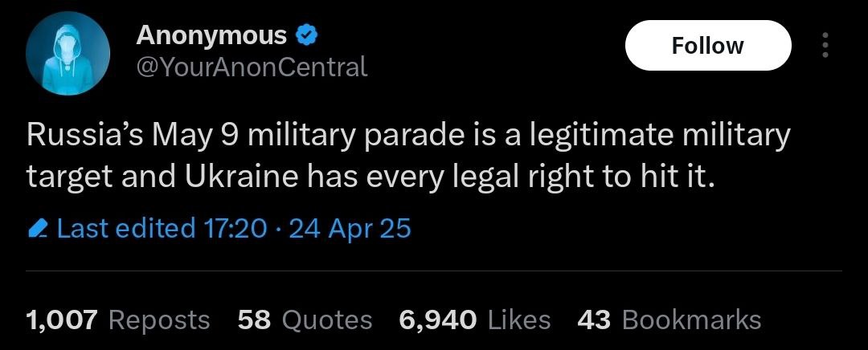Screen dimensions: 868x350
Task: Click the tweet's second line mentioning Ukraine
Action: point(370,176)
